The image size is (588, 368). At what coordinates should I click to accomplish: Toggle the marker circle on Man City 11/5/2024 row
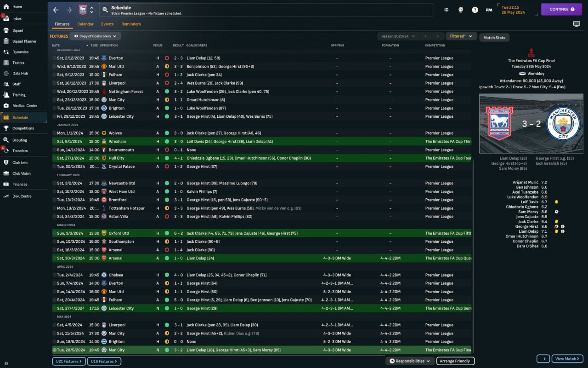tap(55, 333)
